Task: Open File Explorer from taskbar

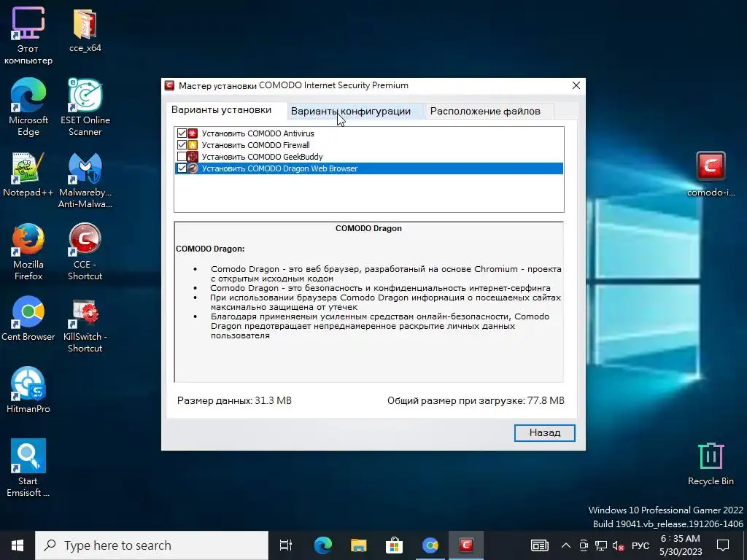Action: coord(359,545)
